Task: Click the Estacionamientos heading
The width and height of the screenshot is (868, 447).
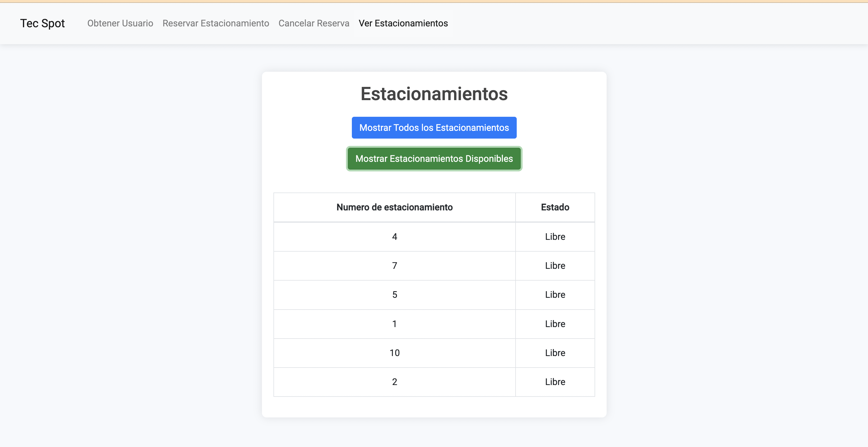Action: click(x=434, y=94)
